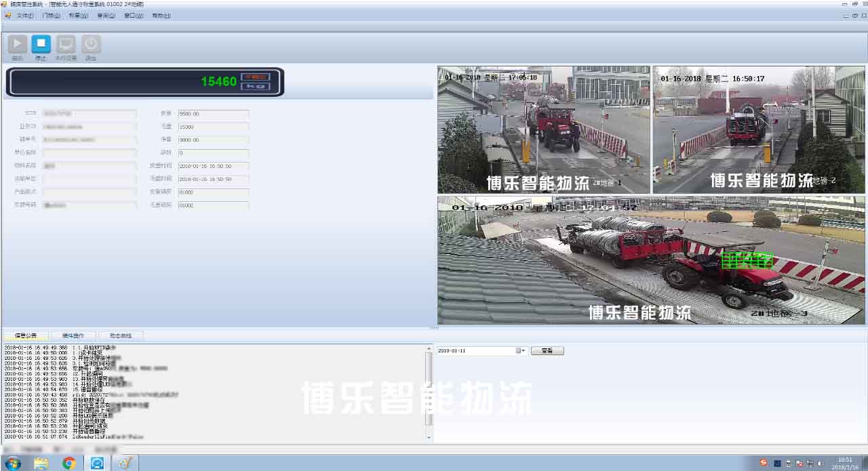Click the kg unit indicator on weight display
The height and width of the screenshot is (471, 868).
[x=256, y=87]
